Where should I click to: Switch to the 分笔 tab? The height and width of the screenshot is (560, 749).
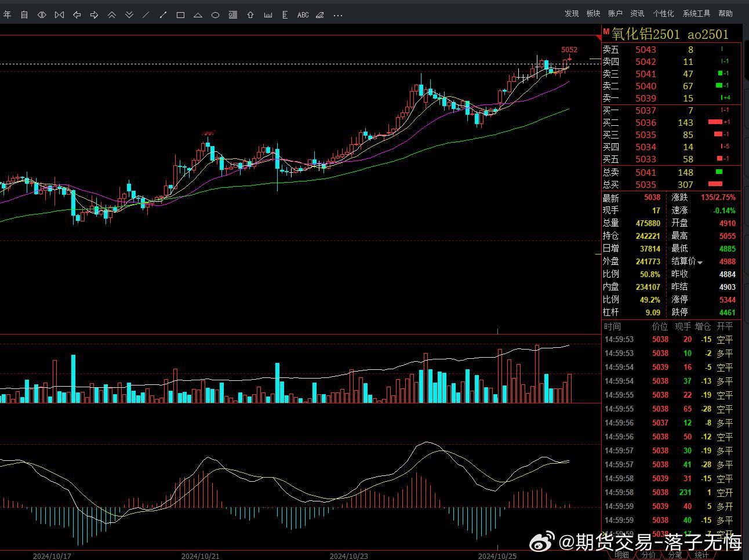coord(675,555)
